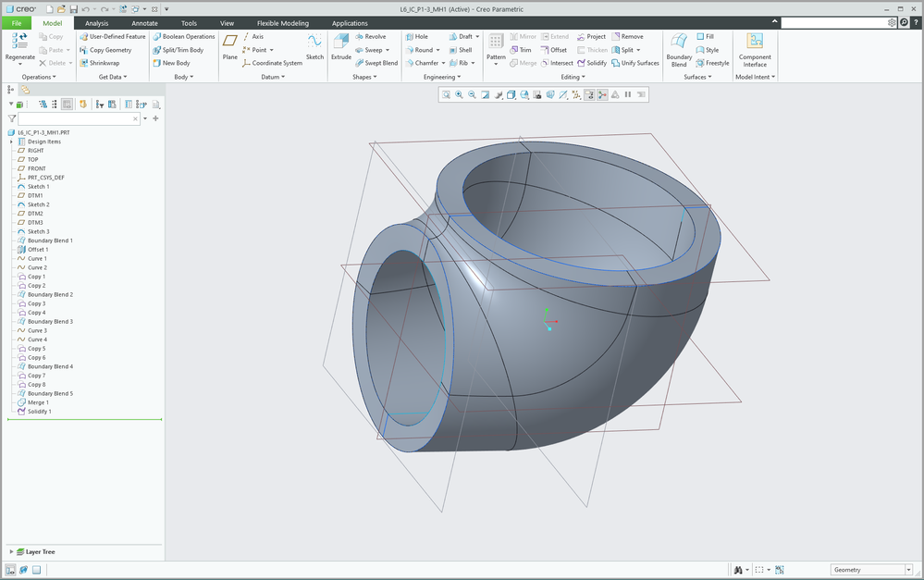Click the Unify Surfaces button
Screen dimensions: 924x580
[639, 63]
